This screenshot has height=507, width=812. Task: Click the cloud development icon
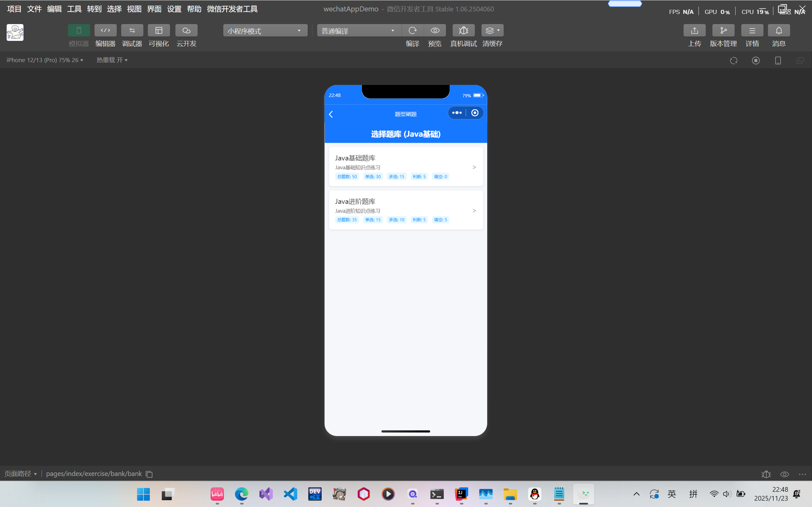186,30
